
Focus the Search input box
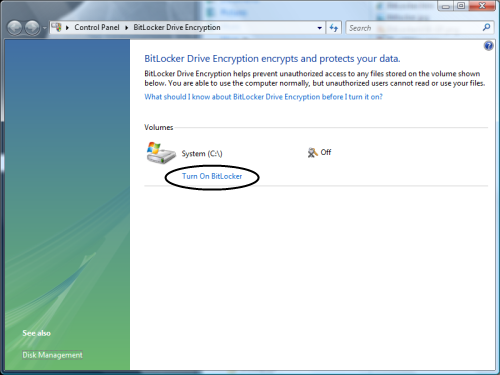413,28
